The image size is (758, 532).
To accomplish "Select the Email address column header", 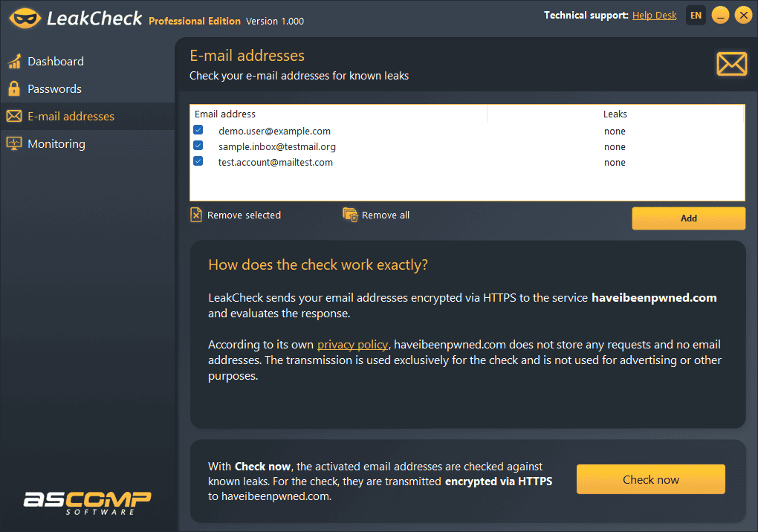I will [x=225, y=114].
